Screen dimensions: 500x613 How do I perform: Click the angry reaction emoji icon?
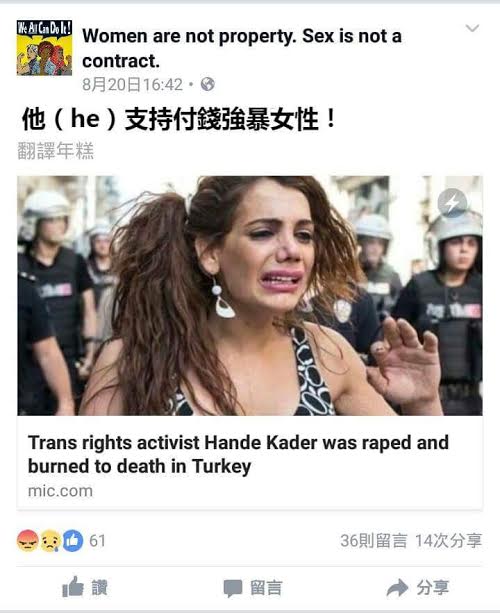27,541
